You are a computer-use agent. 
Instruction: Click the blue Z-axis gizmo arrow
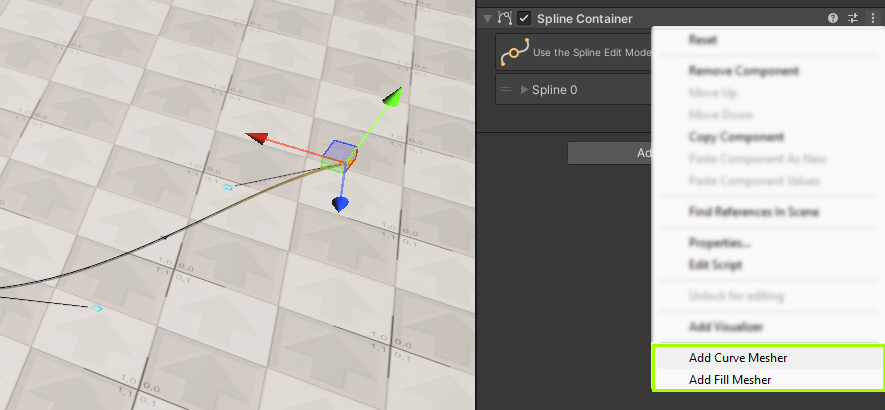[x=341, y=204]
